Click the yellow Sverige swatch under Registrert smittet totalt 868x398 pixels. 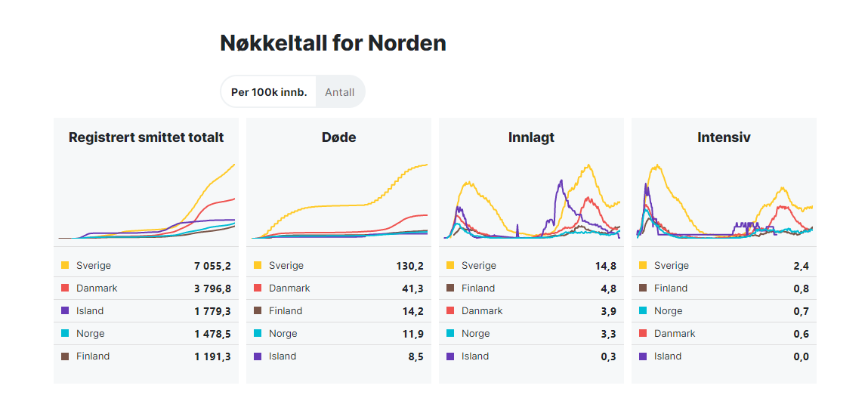point(65,266)
